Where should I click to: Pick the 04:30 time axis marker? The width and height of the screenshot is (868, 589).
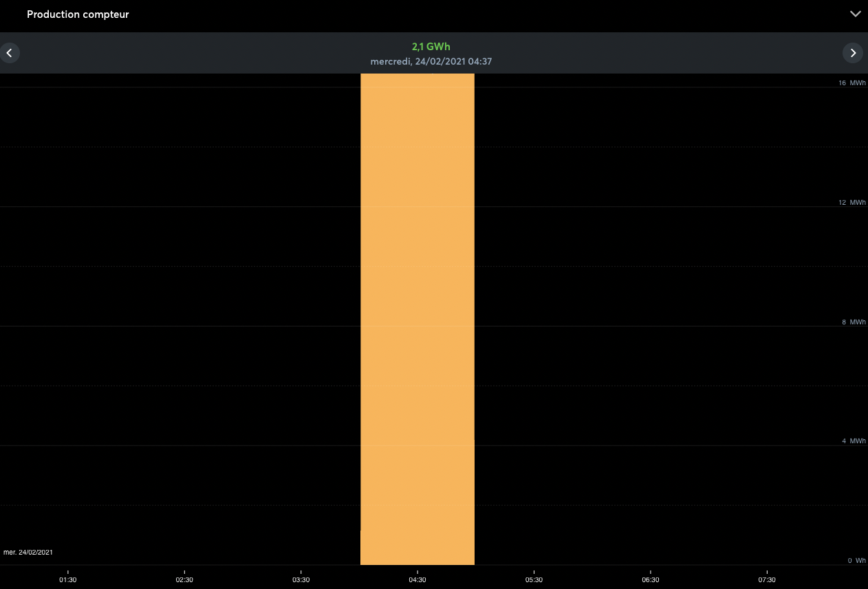coord(417,579)
